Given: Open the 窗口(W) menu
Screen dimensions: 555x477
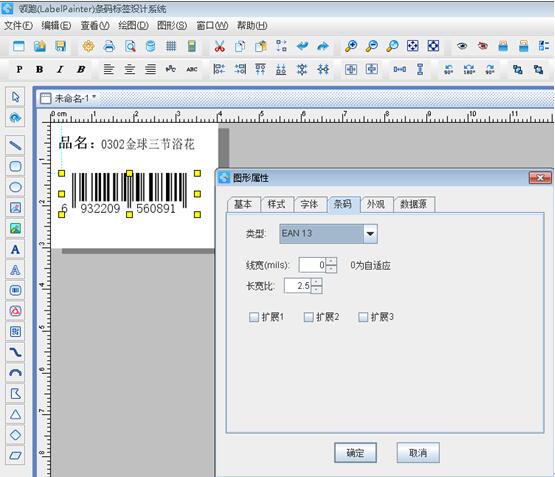Looking at the screenshot, I should [x=212, y=25].
